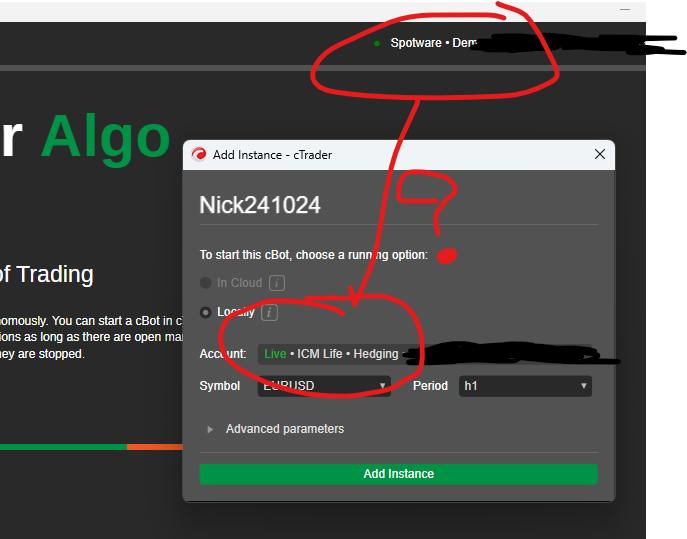
Task: Click the cTrader logo in dialog title
Action: click(199, 154)
